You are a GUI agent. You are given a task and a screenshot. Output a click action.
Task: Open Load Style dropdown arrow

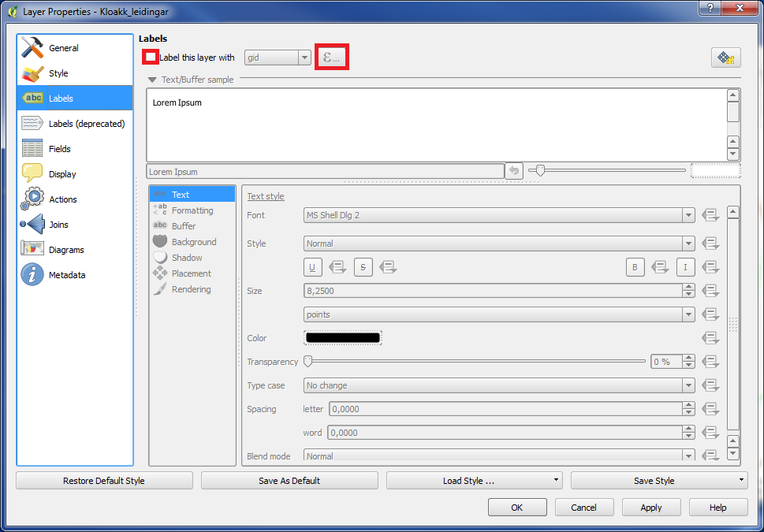click(556, 480)
